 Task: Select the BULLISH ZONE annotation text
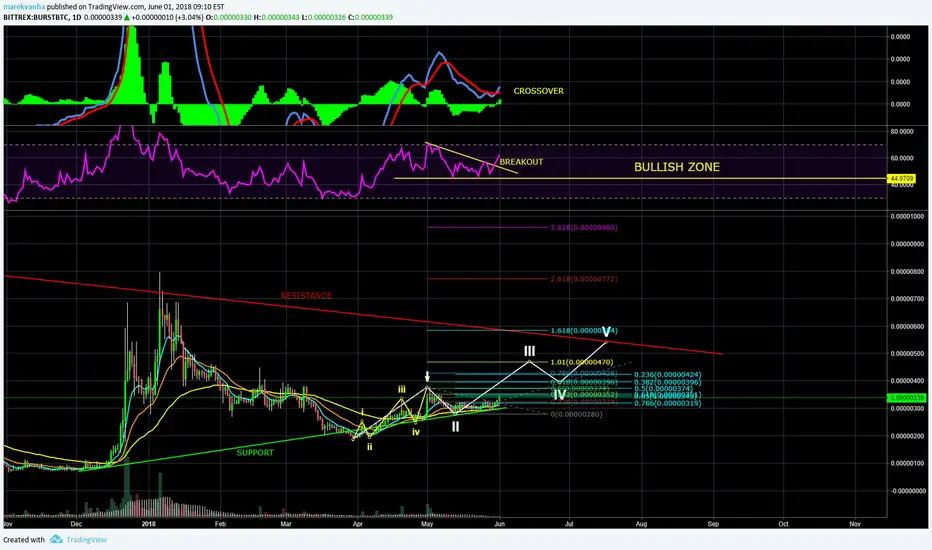click(x=677, y=167)
